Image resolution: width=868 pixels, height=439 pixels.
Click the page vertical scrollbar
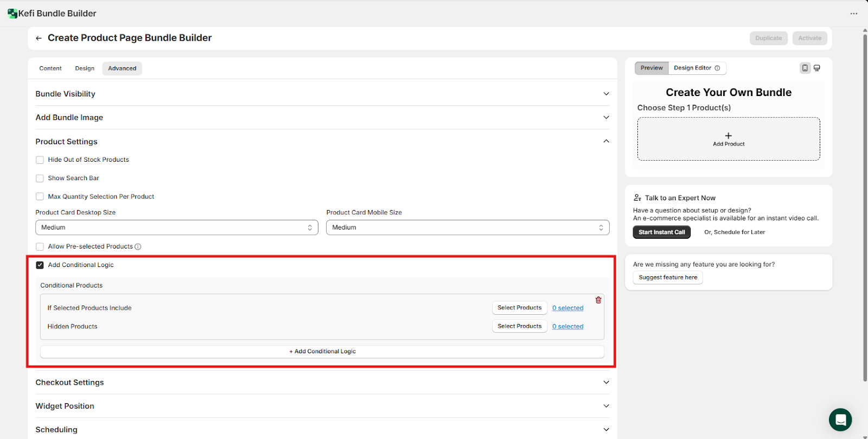coord(865,206)
